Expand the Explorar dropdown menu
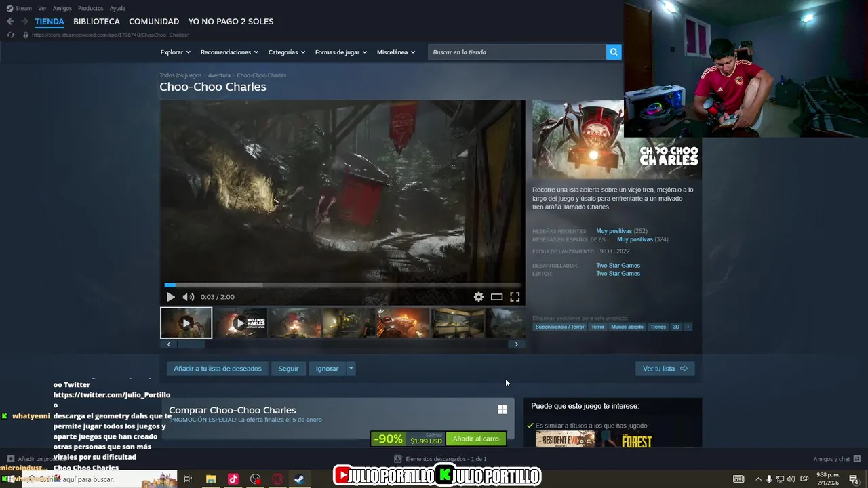This screenshot has height=488, width=868. pyautogui.click(x=175, y=52)
